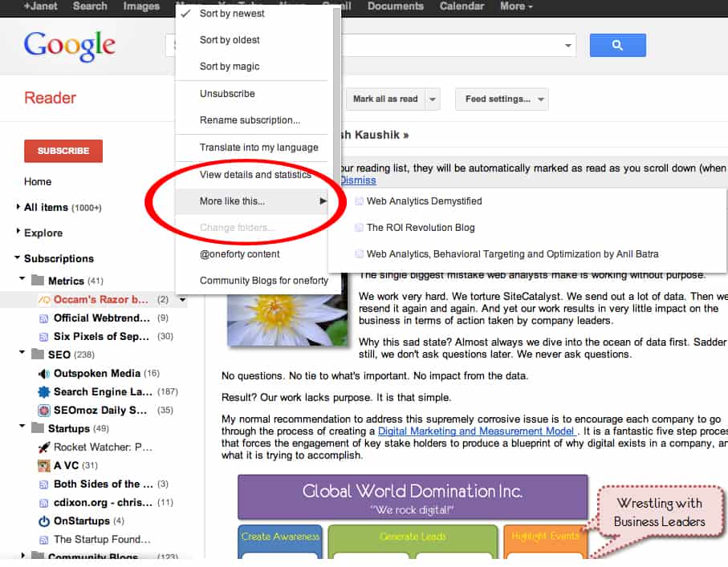The image size is (728, 567).
Task: Click the cdixon.org feed icon
Action: point(43,503)
